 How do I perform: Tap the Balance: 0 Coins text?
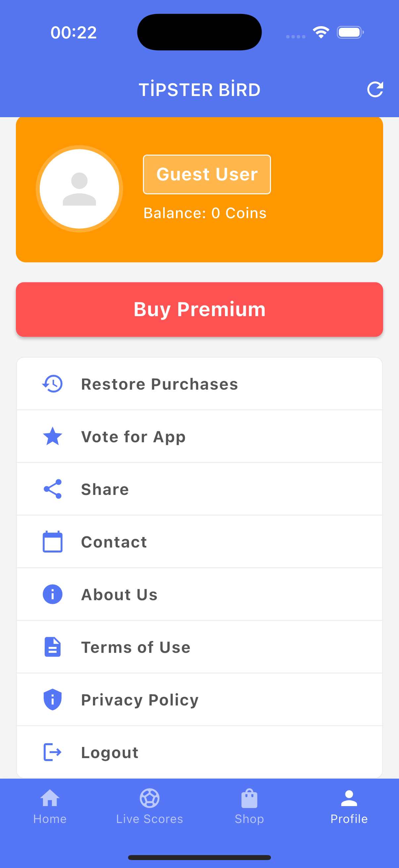point(205,213)
